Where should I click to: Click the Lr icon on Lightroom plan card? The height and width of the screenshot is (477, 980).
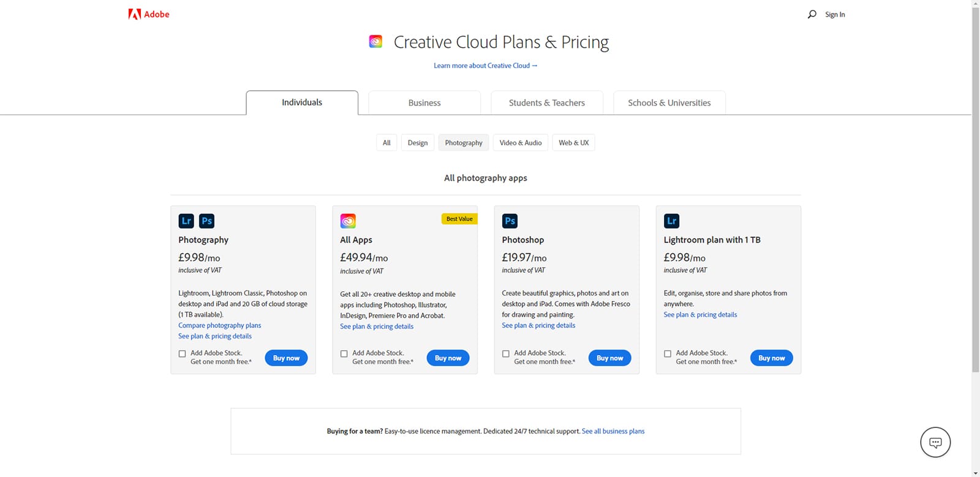point(672,221)
